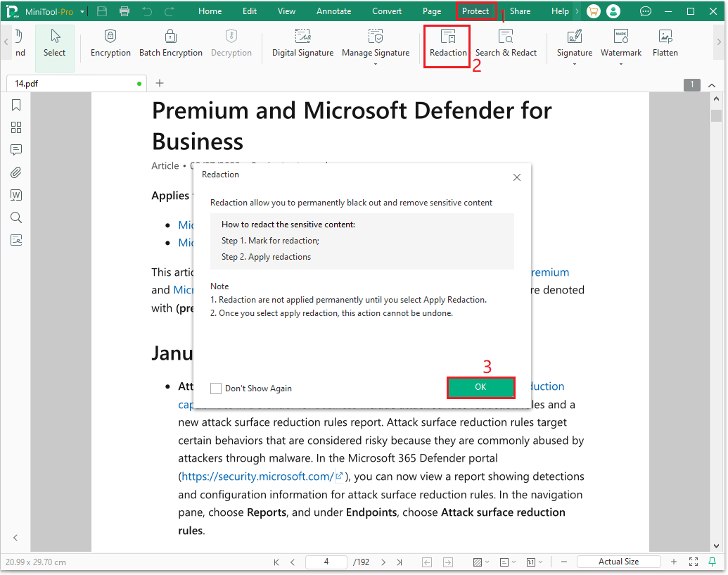Open the Search panel in the sidebar
This screenshot has width=728, height=575.
(15, 217)
